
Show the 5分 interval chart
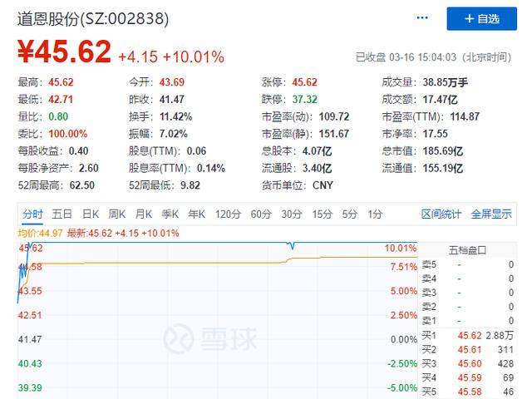(349, 214)
